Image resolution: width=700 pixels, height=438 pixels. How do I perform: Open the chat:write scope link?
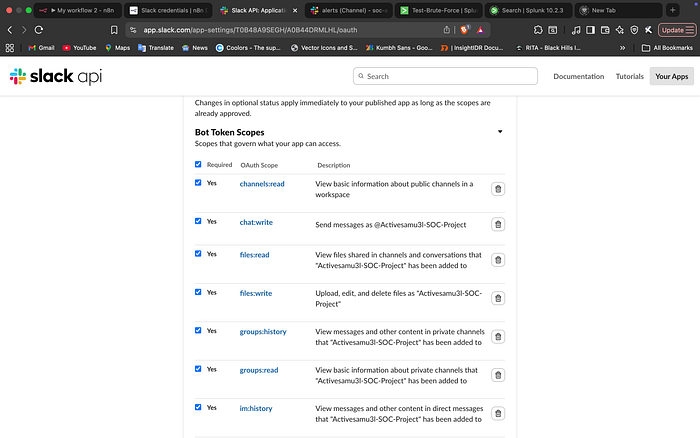pyautogui.click(x=256, y=222)
